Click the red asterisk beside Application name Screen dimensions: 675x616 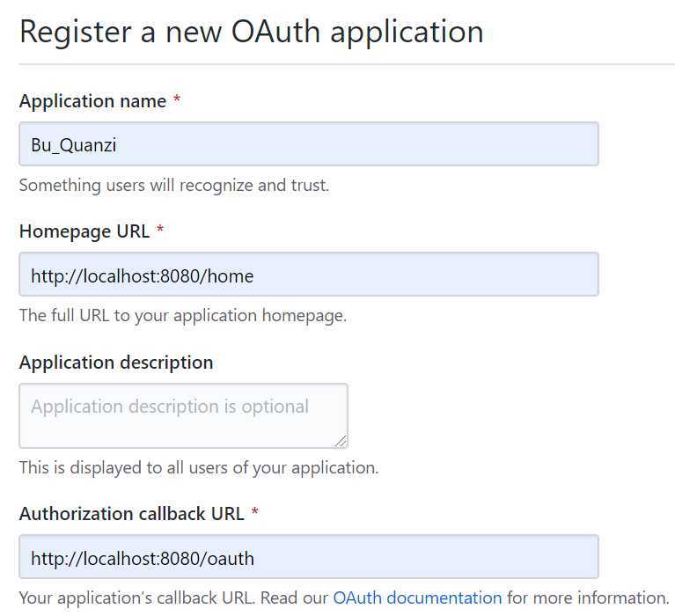pyautogui.click(x=177, y=101)
